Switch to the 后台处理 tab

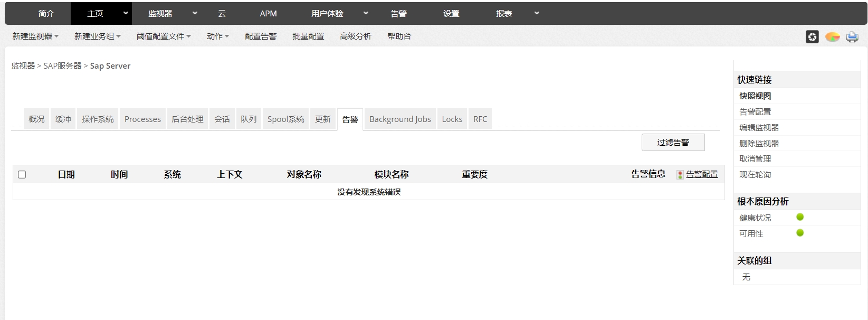(187, 119)
